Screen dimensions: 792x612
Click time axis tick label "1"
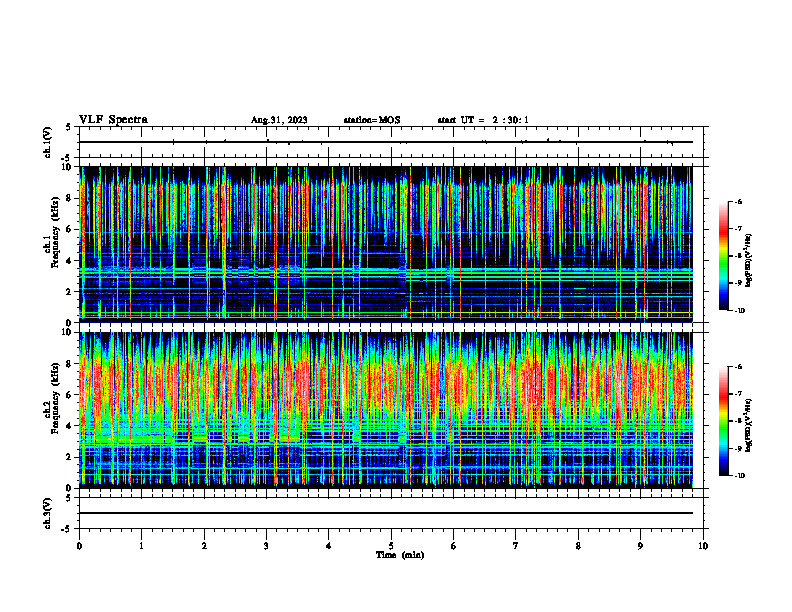(x=141, y=546)
